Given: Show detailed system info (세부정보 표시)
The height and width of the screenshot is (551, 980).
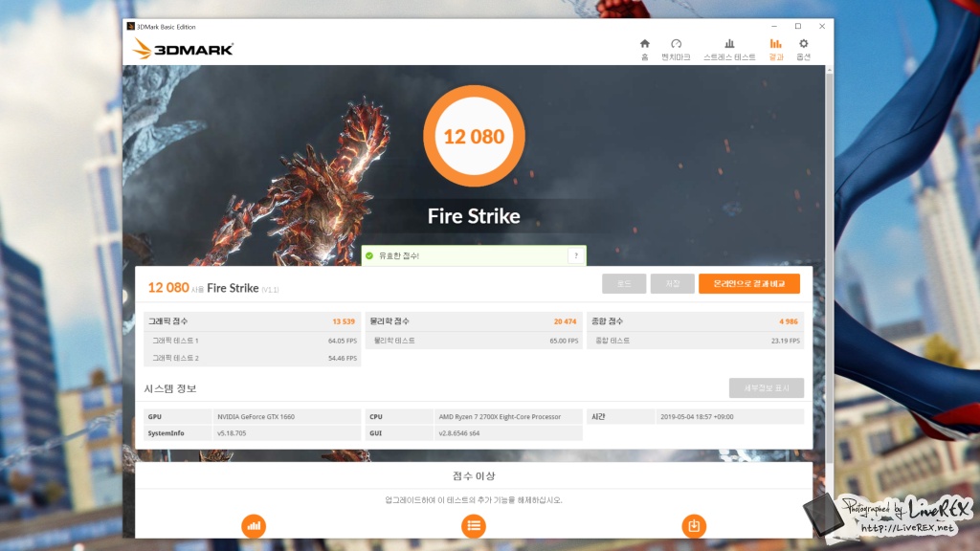Looking at the screenshot, I should (x=767, y=388).
